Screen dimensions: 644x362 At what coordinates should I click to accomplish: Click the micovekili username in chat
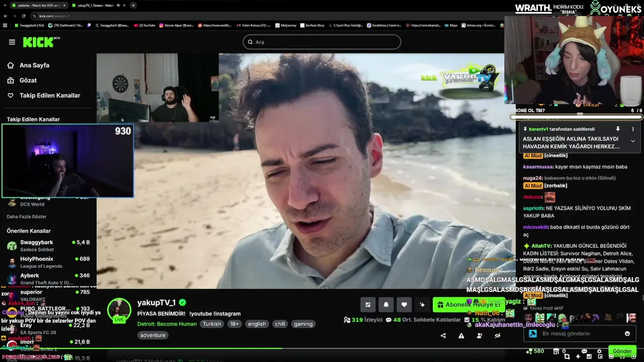535,227
